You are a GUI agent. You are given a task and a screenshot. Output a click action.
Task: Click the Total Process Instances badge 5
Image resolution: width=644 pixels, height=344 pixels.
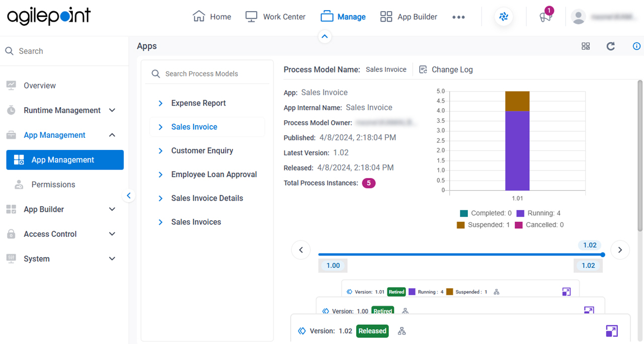coord(369,183)
